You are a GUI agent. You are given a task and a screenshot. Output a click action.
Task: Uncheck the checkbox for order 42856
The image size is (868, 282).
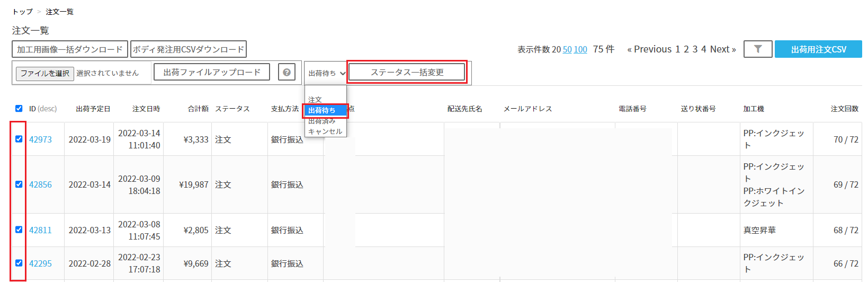pyautogui.click(x=19, y=184)
